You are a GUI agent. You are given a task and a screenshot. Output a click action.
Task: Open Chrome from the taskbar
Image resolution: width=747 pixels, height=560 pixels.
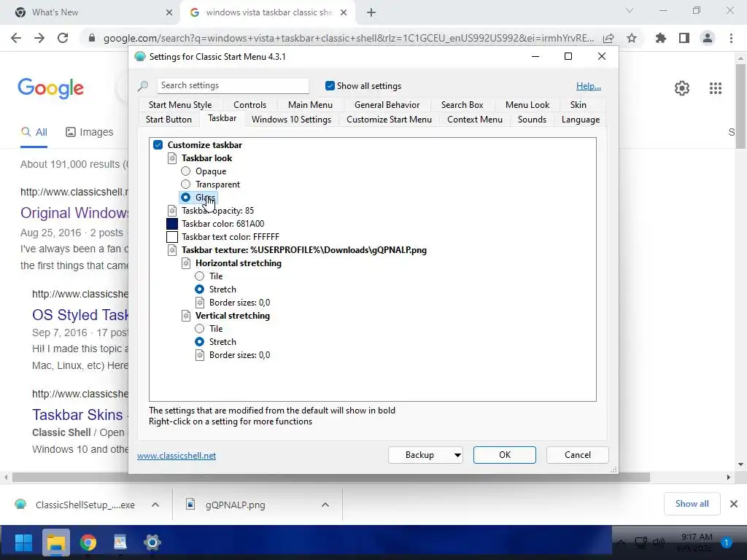click(88, 542)
